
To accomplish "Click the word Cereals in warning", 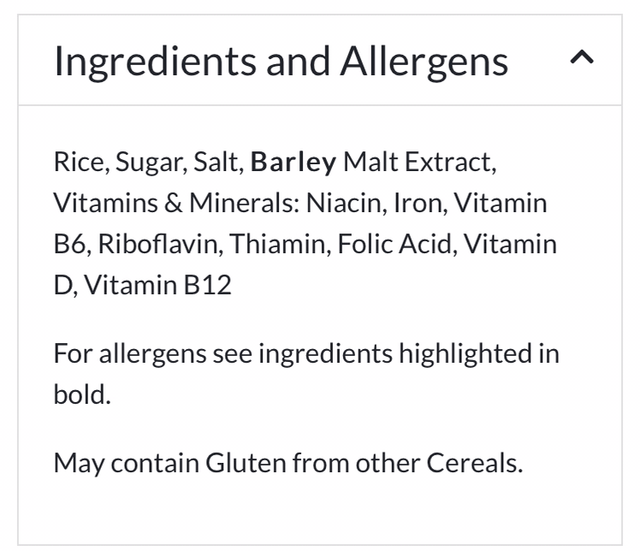I will pos(473,464).
